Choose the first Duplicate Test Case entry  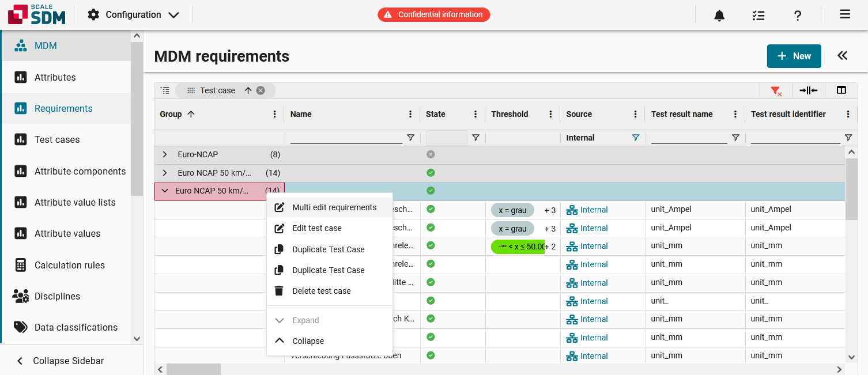330,249
